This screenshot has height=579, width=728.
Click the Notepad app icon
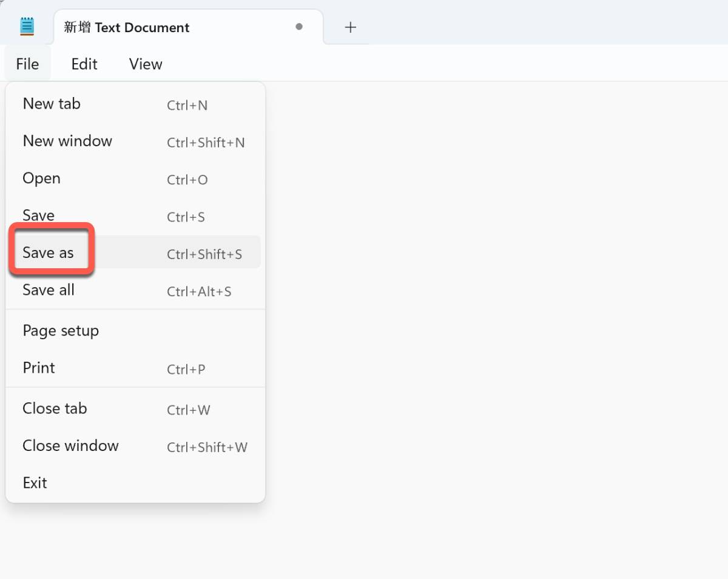click(x=27, y=27)
